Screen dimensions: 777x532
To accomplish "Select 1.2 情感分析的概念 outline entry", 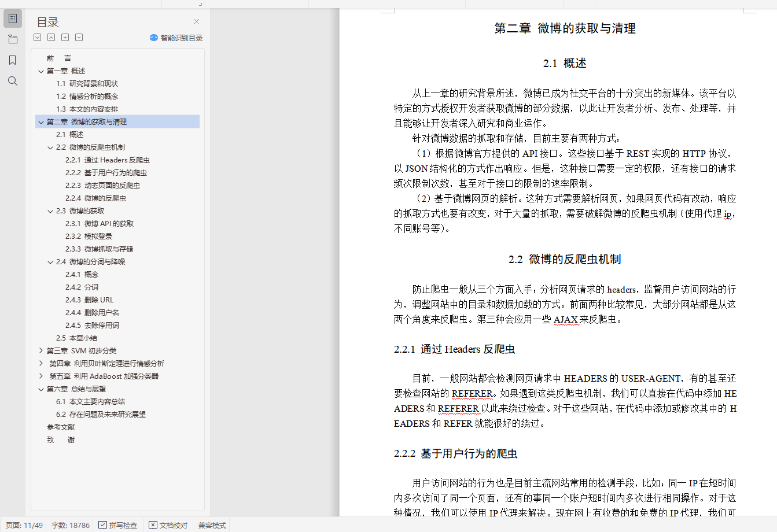I will tap(87, 97).
